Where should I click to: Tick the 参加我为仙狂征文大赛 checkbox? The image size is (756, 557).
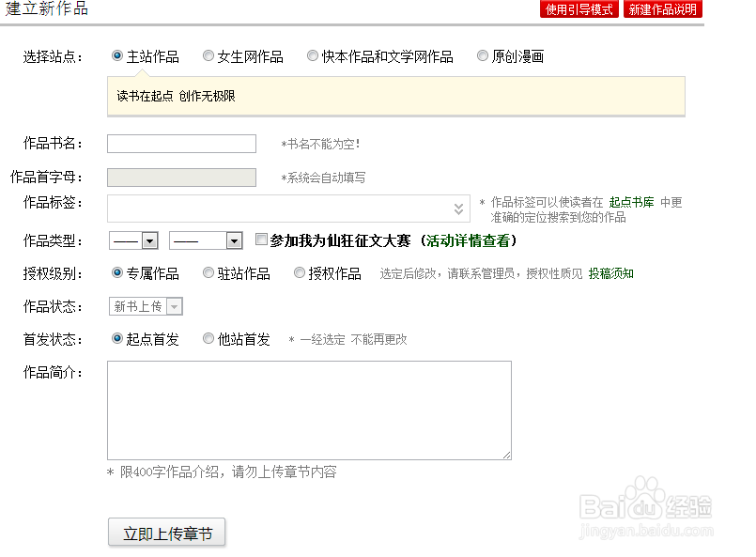(261, 240)
